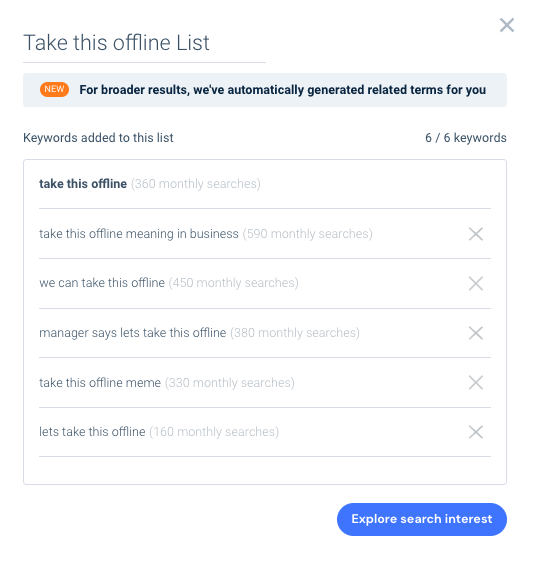This screenshot has width=533, height=561.
Task: Remove 'take this offline meaning in business' keyword
Action: click(476, 234)
